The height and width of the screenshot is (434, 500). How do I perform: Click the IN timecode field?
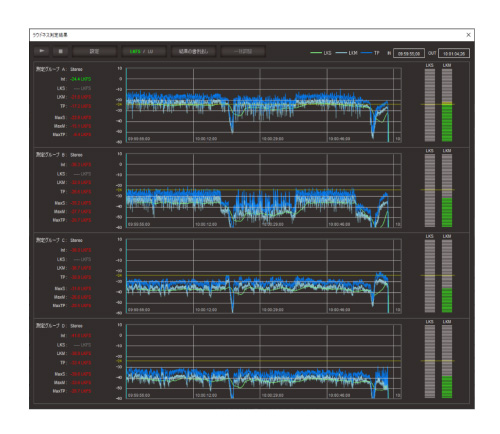coord(409,53)
